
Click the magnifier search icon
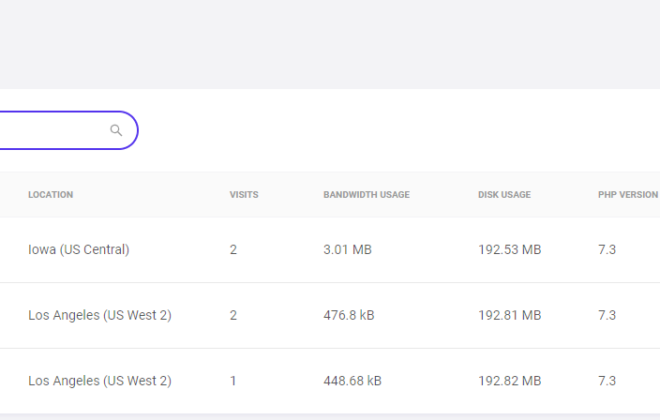[116, 130]
